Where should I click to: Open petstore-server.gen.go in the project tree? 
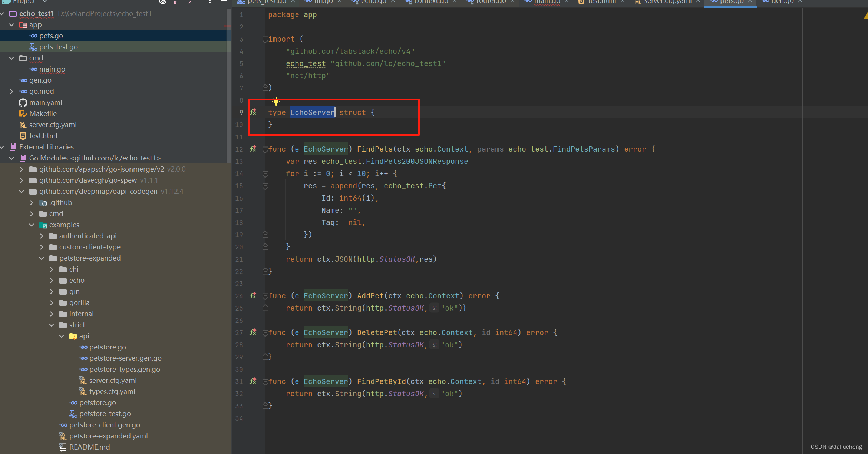coord(125,358)
